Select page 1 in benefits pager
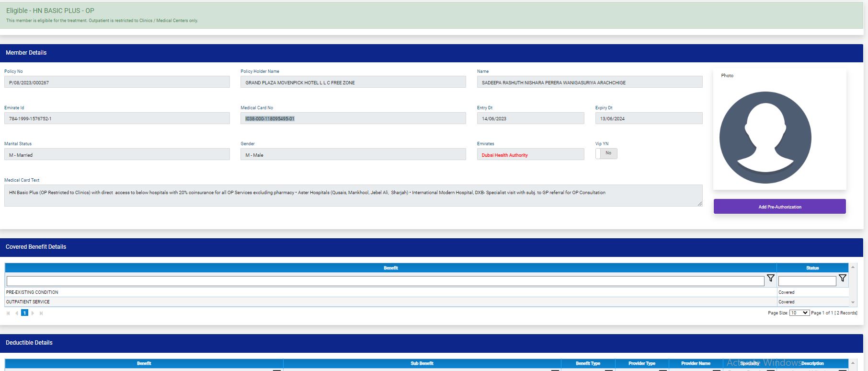 24,313
